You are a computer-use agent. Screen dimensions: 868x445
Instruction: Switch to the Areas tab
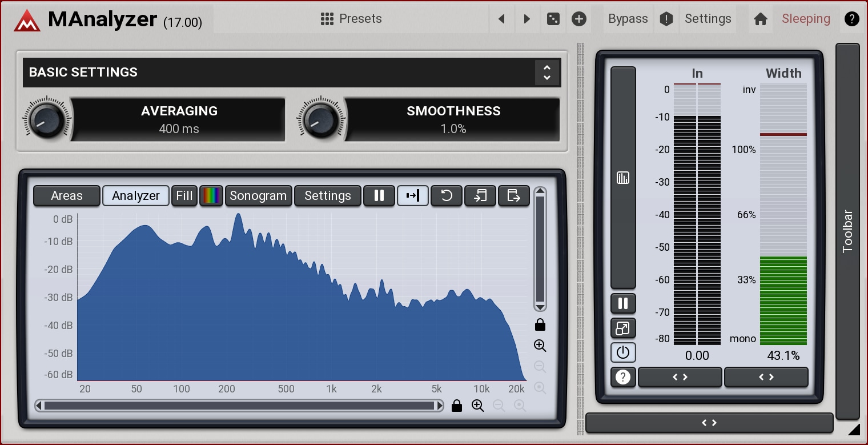(67, 195)
